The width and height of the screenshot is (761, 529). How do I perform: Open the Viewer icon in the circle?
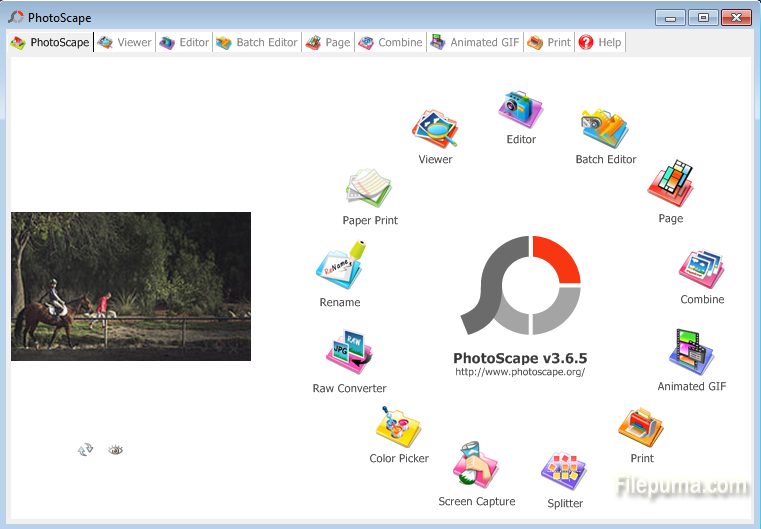click(435, 131)
